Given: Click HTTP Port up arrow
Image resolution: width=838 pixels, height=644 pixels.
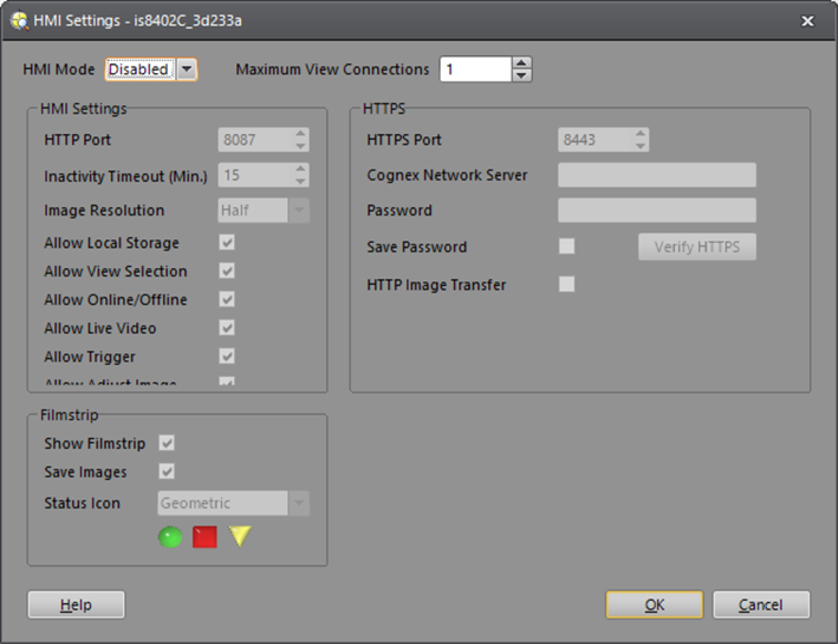Looking at the screenshot, I should (x=300, y=133).
